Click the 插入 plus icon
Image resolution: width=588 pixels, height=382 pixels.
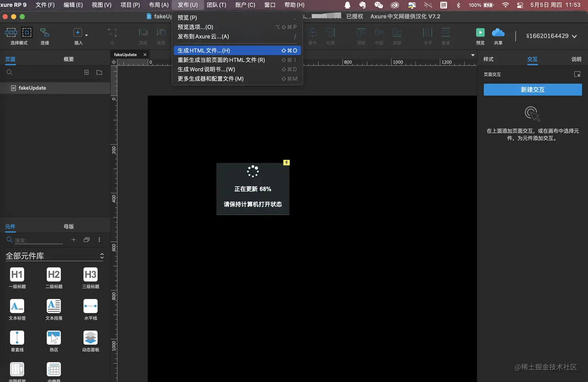pyautogui.click(x=77, y=33)
